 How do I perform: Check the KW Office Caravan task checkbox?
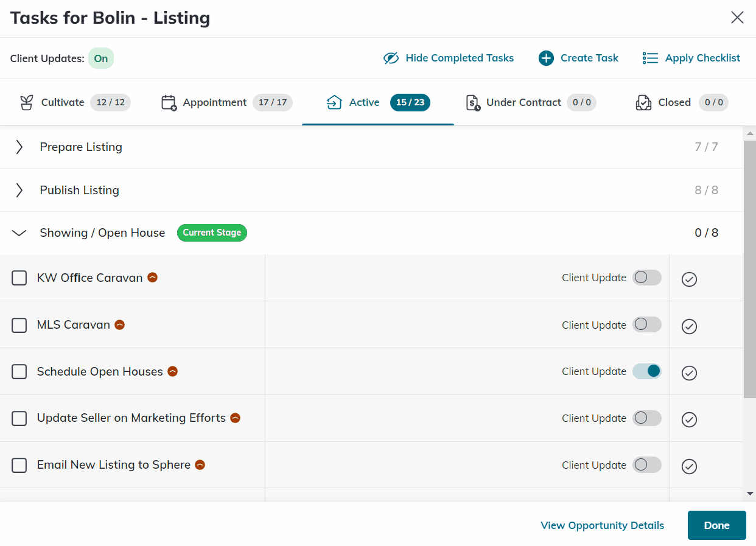[19, 278]
